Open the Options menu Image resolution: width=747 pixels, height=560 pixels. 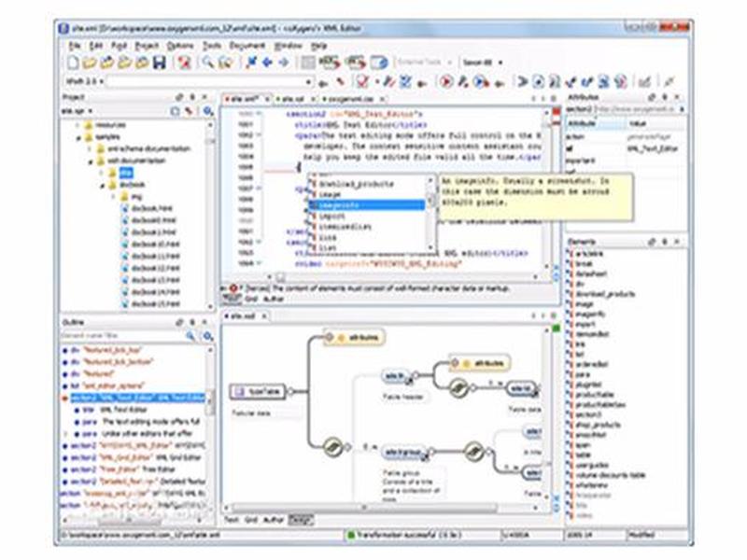[180, 46]
